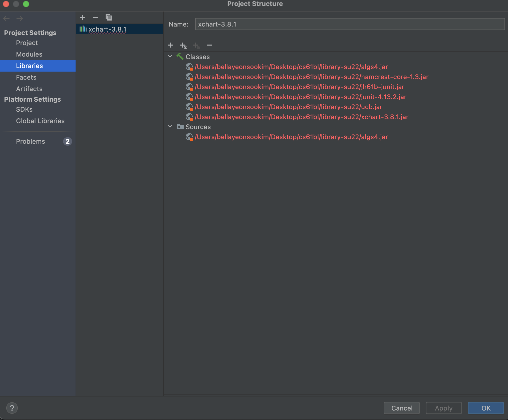
Task: Click the help question mark icon
Action: (12, 408)
